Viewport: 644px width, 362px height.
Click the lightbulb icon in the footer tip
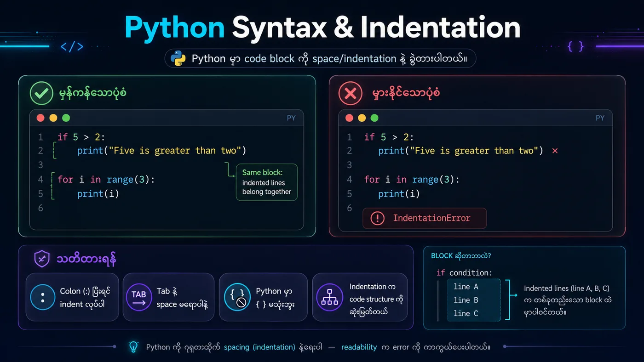(133, 347)
